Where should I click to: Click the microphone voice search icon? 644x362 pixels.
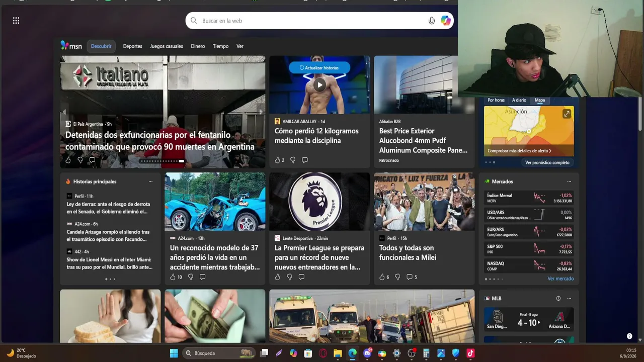pos(431,21)
